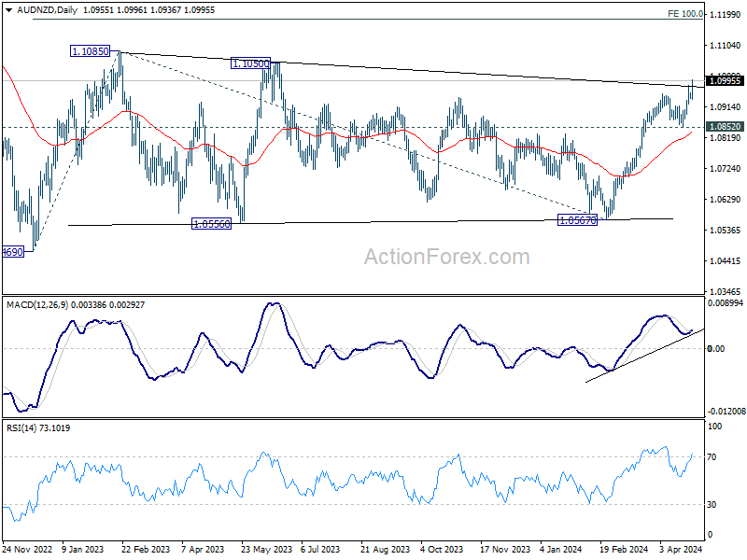Select the FE 100.0 level label
747x560 pixels.
pos(685,14)
